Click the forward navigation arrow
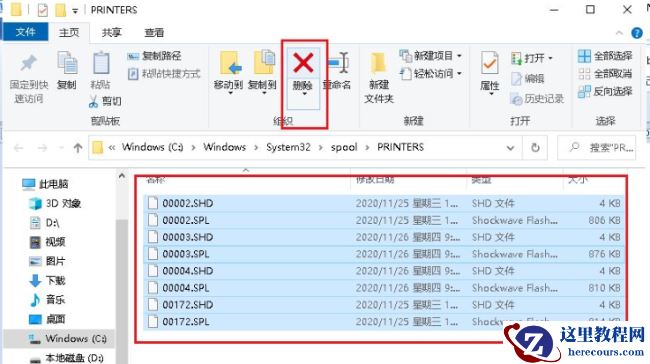650x364 pixels. point(42,148)
